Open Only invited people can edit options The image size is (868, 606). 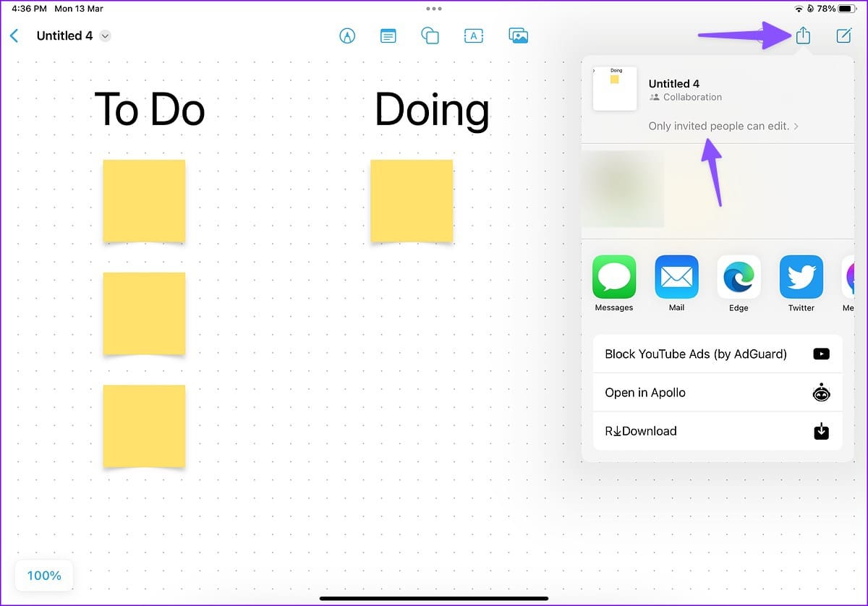point(723,126)
